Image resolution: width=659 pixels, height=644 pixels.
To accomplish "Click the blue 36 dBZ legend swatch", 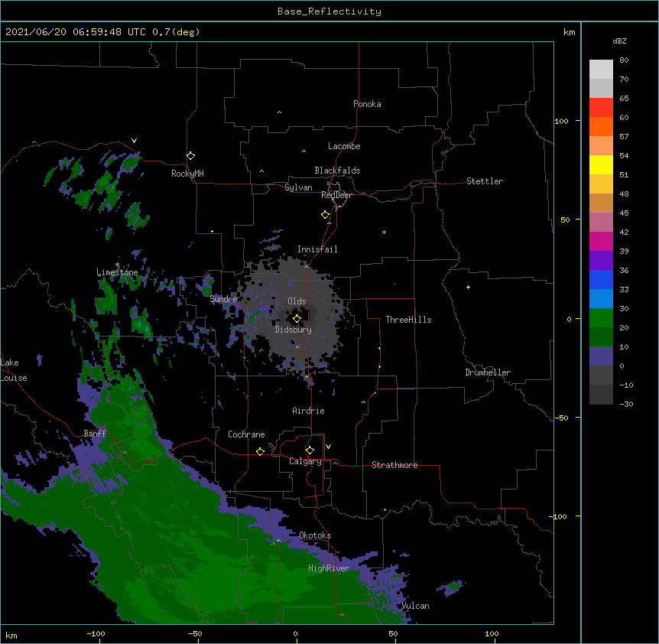I will tap(601, 279).
